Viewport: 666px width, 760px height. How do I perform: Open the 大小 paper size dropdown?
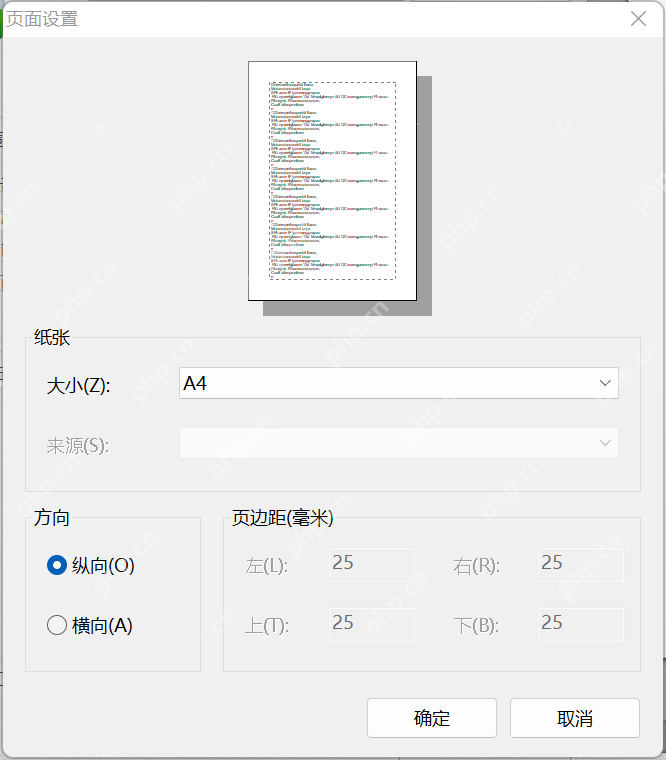398,383
